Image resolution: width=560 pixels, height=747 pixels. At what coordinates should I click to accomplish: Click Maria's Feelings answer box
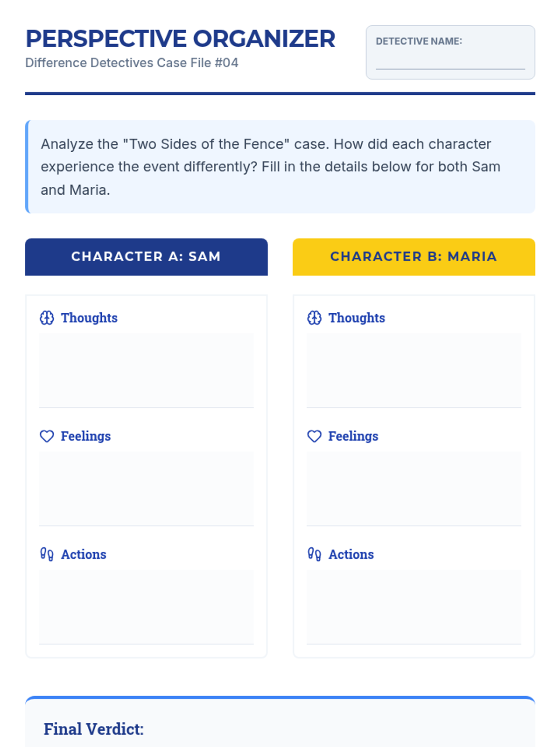tap(414, 489)
